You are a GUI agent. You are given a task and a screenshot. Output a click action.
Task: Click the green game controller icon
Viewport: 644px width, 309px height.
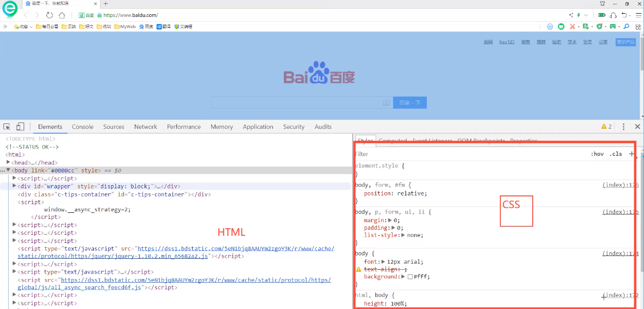pos(613,26)
